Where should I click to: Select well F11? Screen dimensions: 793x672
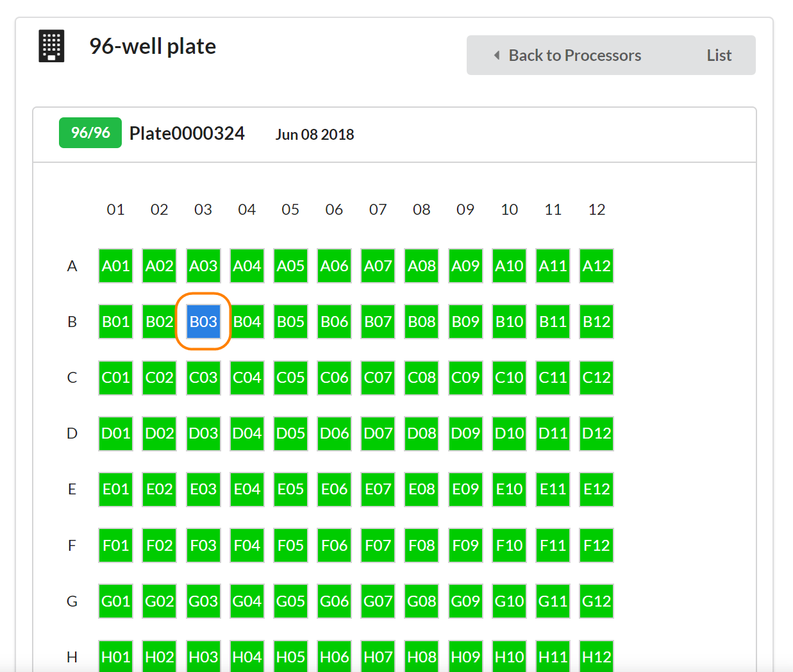(x=553, y=546)
